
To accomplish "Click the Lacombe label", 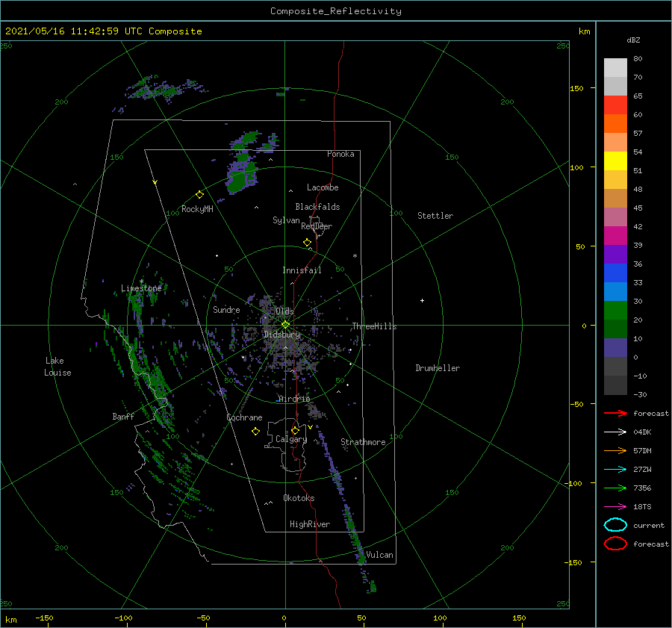I will (x=323, y=187).
